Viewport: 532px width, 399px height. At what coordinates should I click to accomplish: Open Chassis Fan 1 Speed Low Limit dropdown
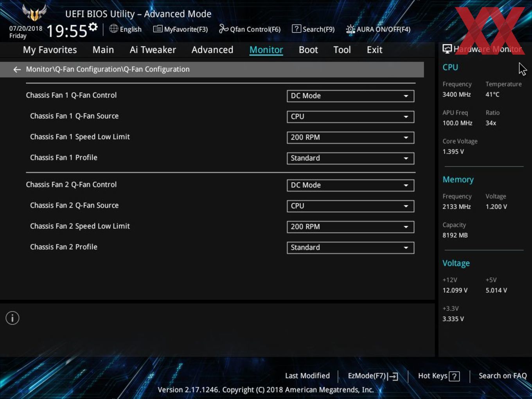(x=350, y=137)
